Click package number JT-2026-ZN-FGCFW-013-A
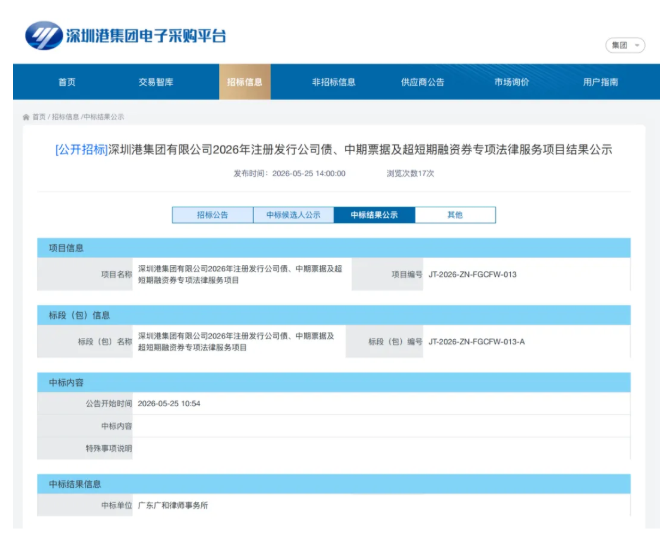 click(477, 342)
